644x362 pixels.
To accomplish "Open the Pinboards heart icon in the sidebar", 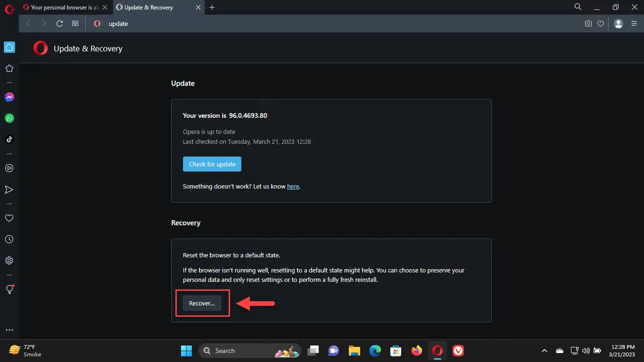I will tap(9, 218).
